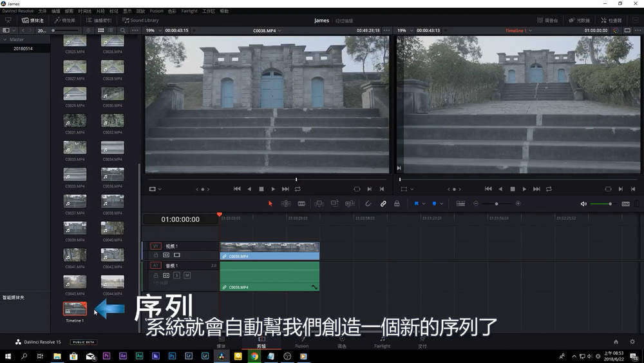This screenshot has width=644, height=363.
Task: Mute audio with the speaker icon
Action: coord(583,204)
